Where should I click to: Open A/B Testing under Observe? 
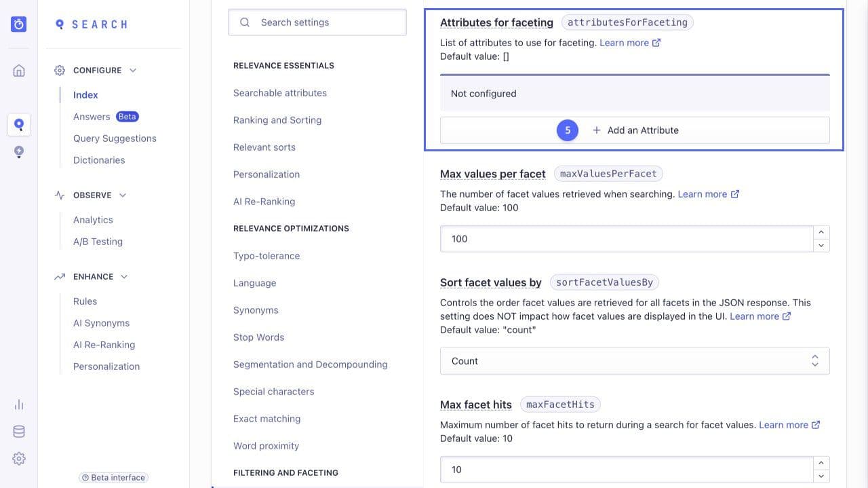pos(98,242)
